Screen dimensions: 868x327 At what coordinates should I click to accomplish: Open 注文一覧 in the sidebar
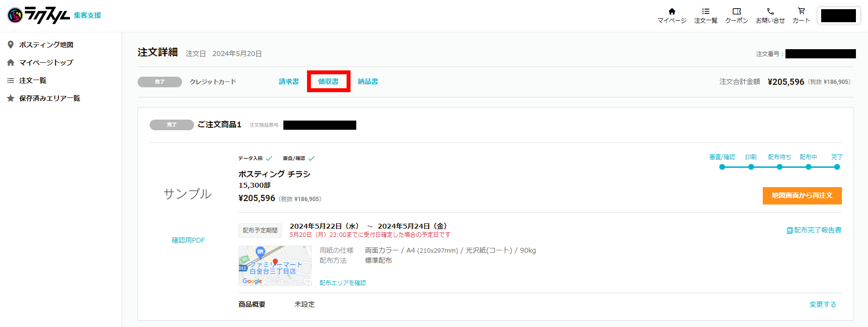point(27,81)
